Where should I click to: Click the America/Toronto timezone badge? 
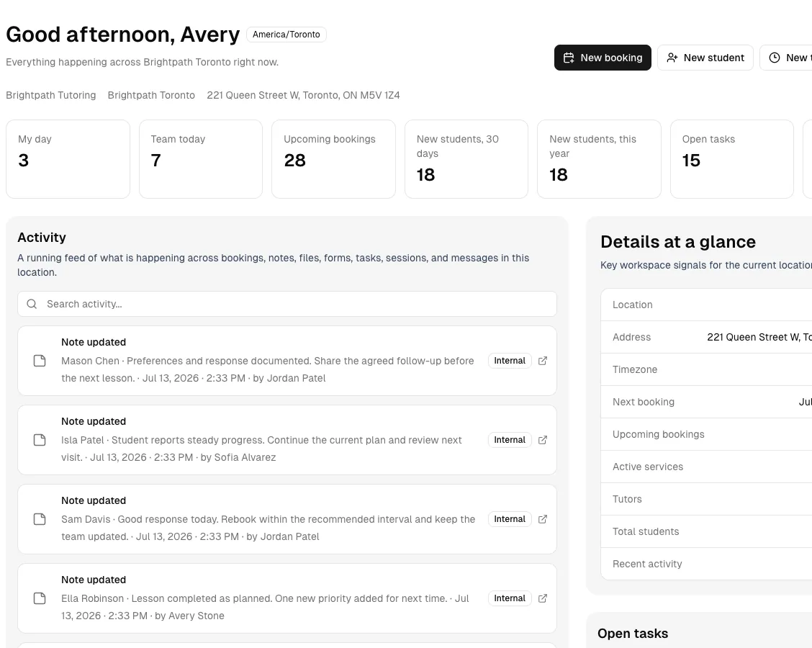point(287,34)
